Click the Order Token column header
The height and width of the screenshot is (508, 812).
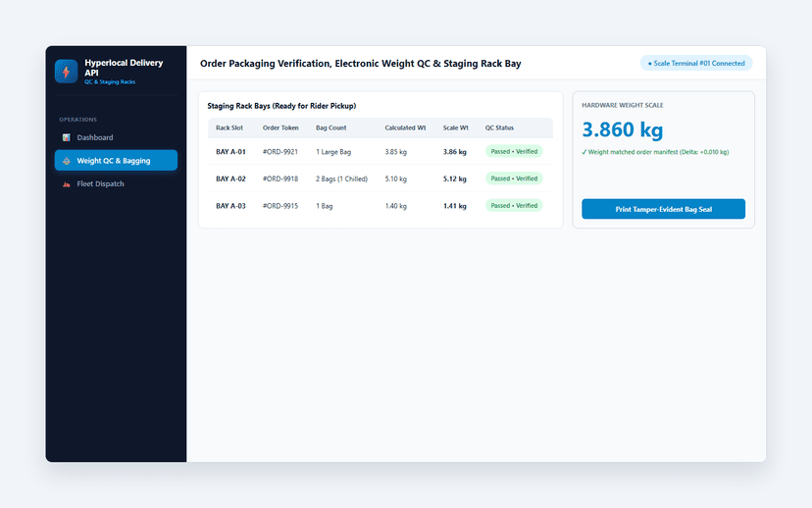[x=280, y=127]
